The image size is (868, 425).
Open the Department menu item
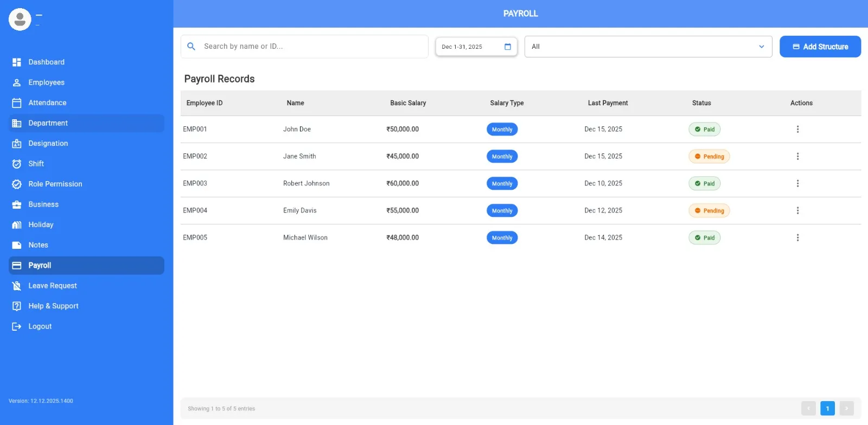(x=48, y=123)
